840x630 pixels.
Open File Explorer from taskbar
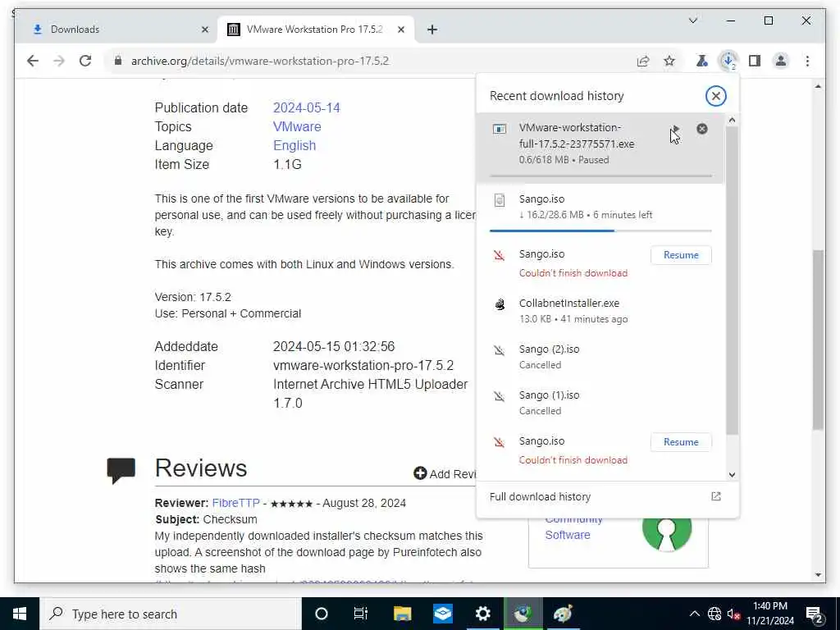coord(402,614)
